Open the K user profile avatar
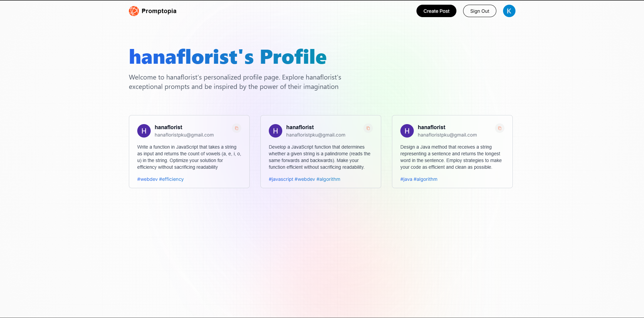Screen dimensions: 644x318 [x=509, y=11]
